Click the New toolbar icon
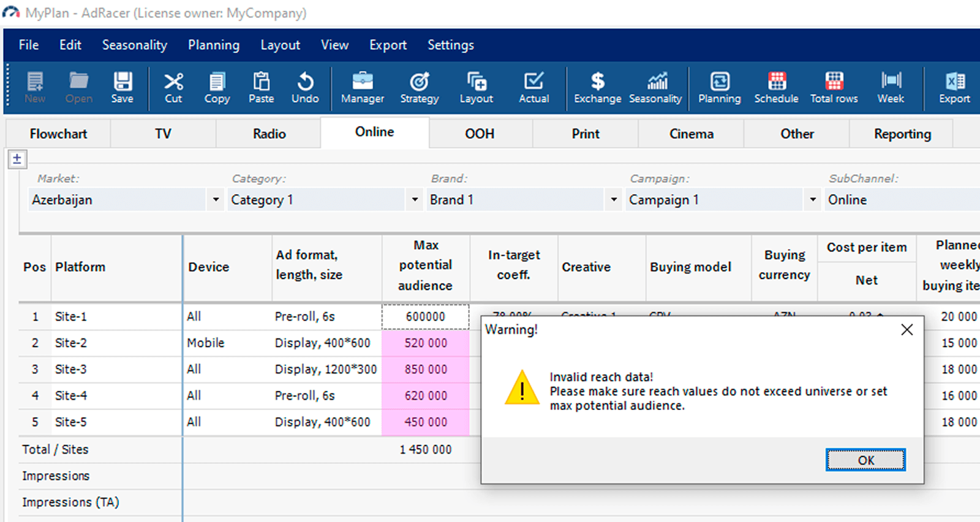 (35, 88)
